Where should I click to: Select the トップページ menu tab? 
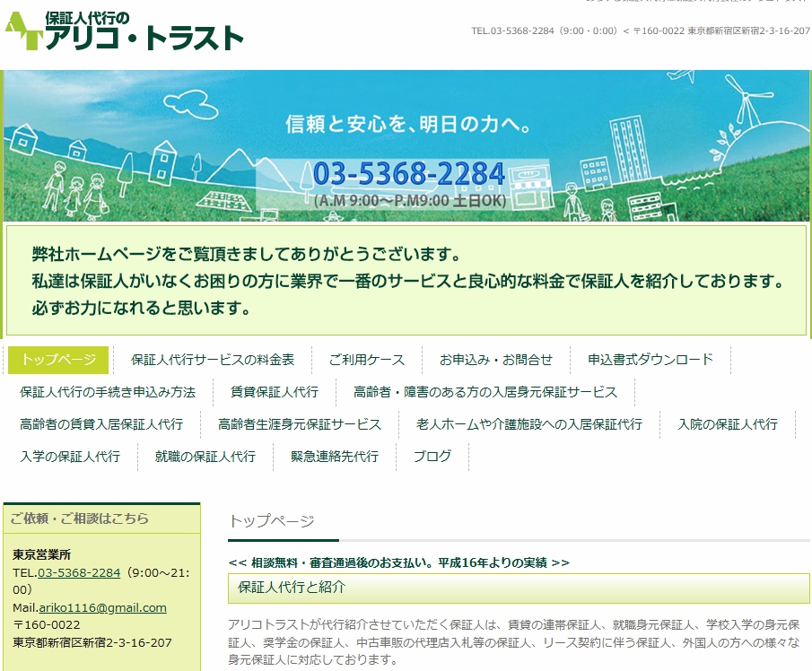coord(58,360)
